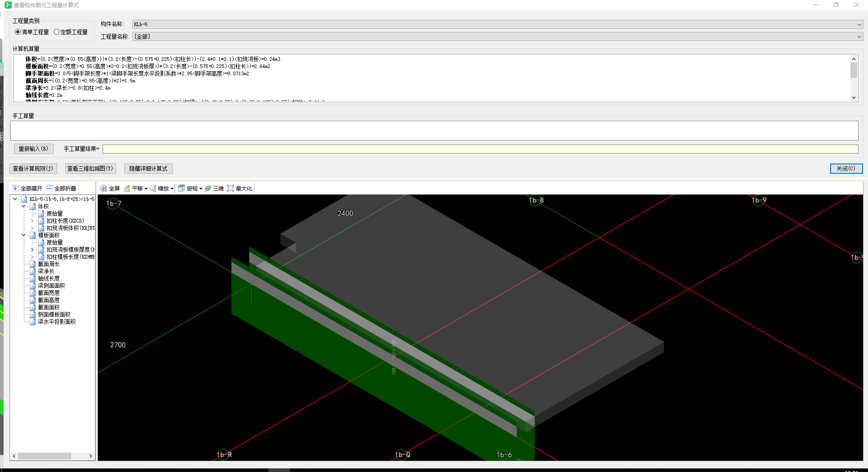The image size is (868, 472).
Task: Click the page icon beside 截面周长
Action: [33, 264]
